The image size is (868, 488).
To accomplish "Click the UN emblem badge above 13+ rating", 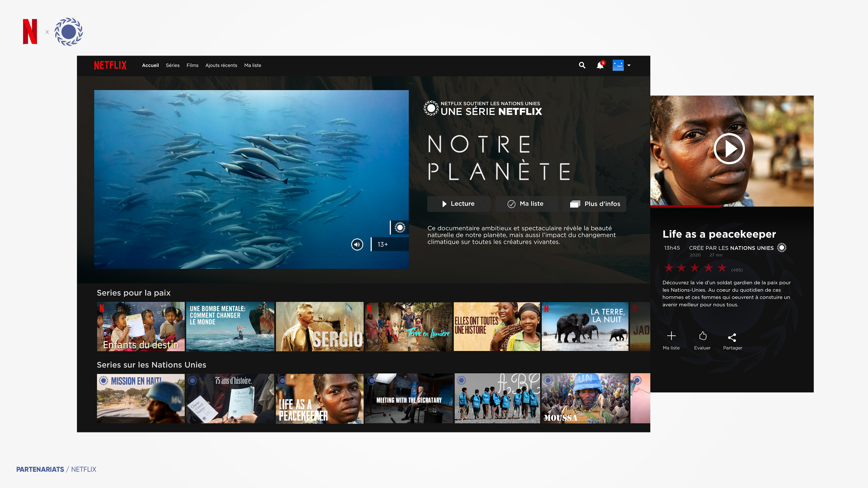I will (x=400, y=227).
